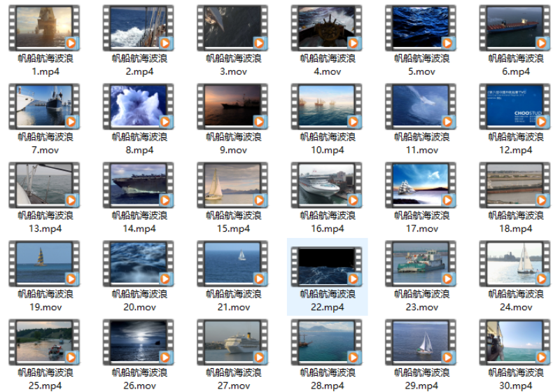The image size is (560, 392).
Task: Select cruise ship video icon 帆船航海波浪16.mp4
Action: (326, 185)
